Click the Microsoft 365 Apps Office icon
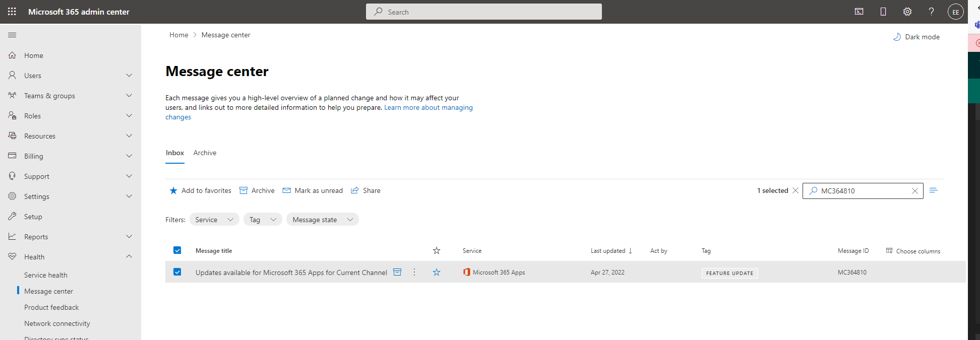The image size is (980, 340). pyautogui.click(x=467, y=272)
